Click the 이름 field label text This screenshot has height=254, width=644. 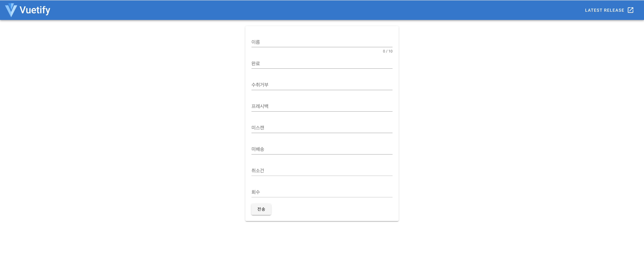[x=255, y=42]
